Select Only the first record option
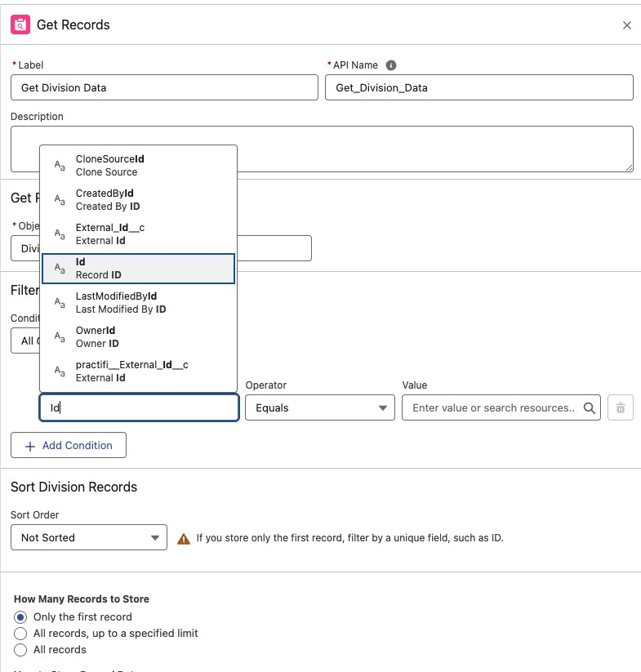The height and width of the screenshot is (672, 641). pos(20,616)
